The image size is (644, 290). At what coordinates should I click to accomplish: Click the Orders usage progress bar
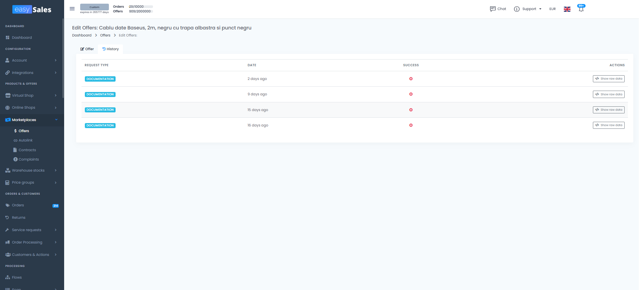[x=141, y=7]
